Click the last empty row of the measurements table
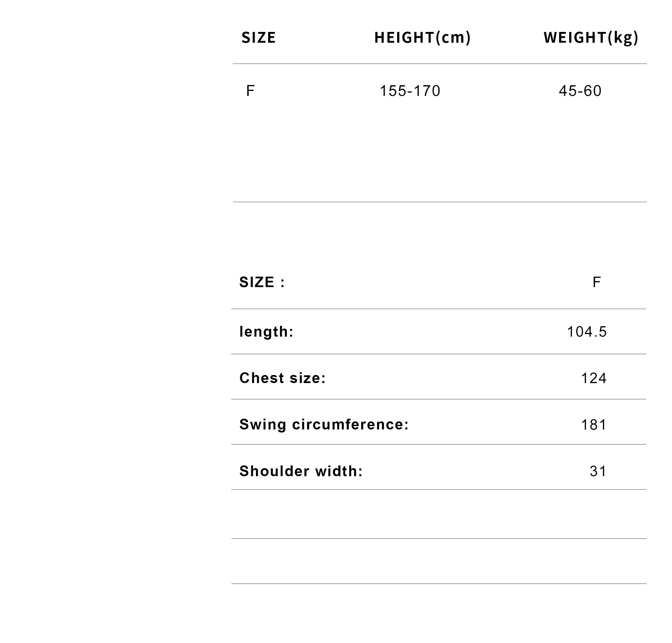This screenshot has width=672, height=643. pos(438,561)
